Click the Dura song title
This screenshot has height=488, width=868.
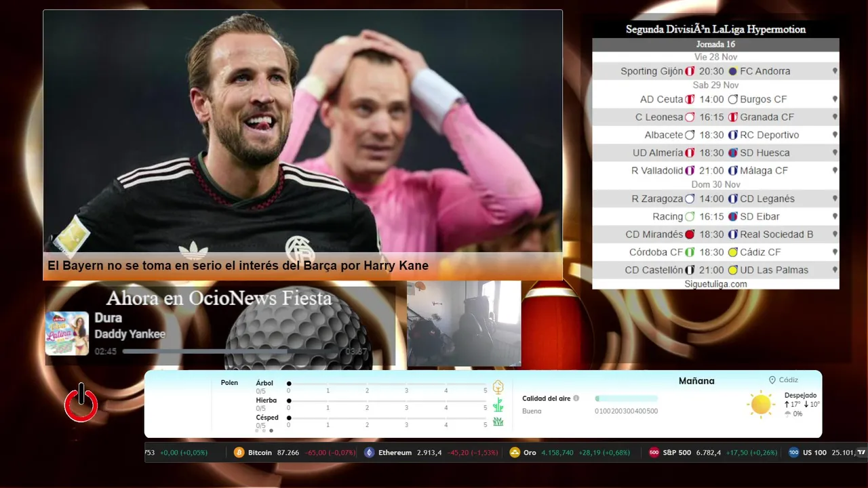108,318
